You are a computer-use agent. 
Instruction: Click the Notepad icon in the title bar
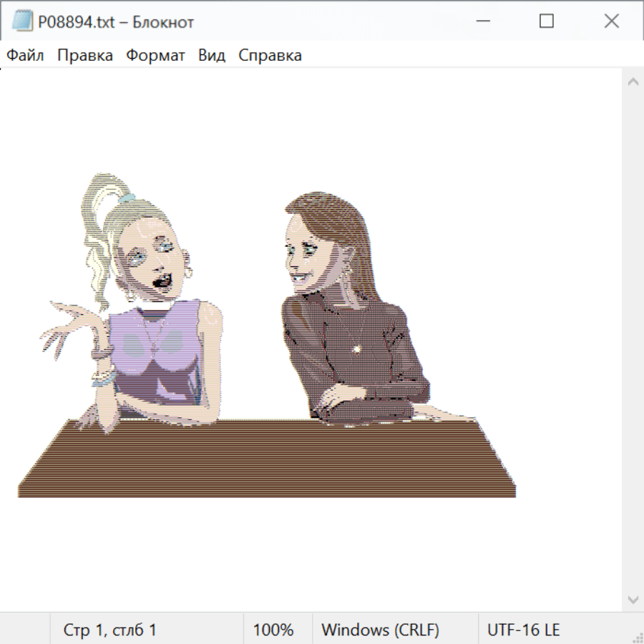pyautogui.click(x=23, y=21)
